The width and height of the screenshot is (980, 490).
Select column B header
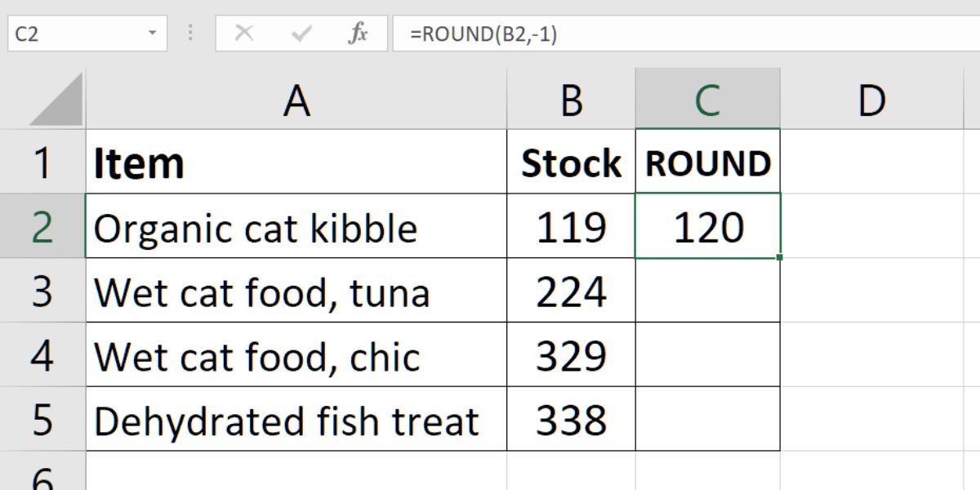point(571,101)
